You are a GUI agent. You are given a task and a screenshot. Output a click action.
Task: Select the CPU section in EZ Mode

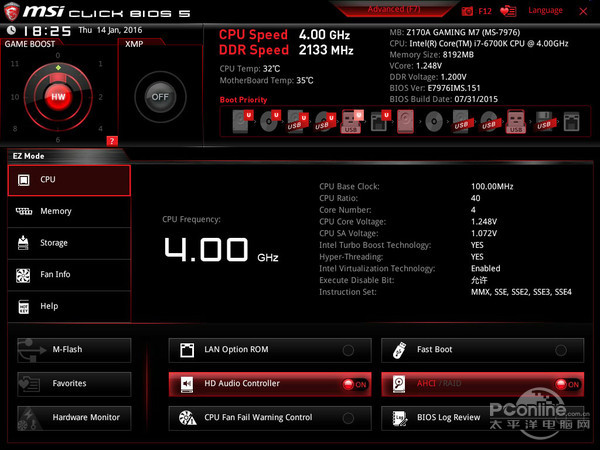point(69,180)
